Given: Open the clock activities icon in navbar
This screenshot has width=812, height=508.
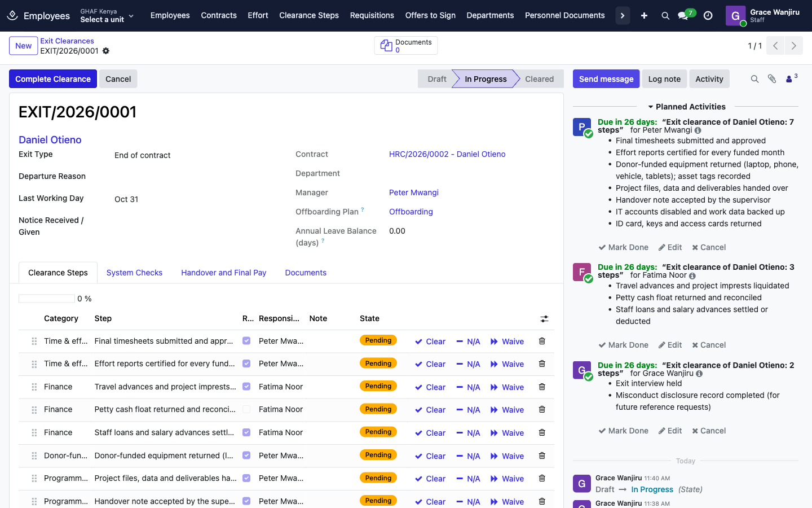Looking at the screenshot, I should (708, 16).
